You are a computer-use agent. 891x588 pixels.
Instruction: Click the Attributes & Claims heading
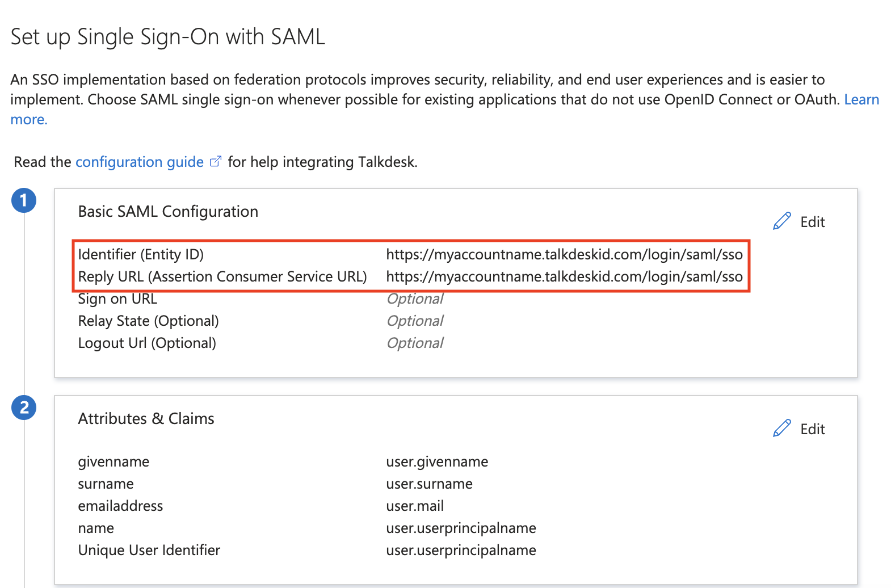(146, 418)
